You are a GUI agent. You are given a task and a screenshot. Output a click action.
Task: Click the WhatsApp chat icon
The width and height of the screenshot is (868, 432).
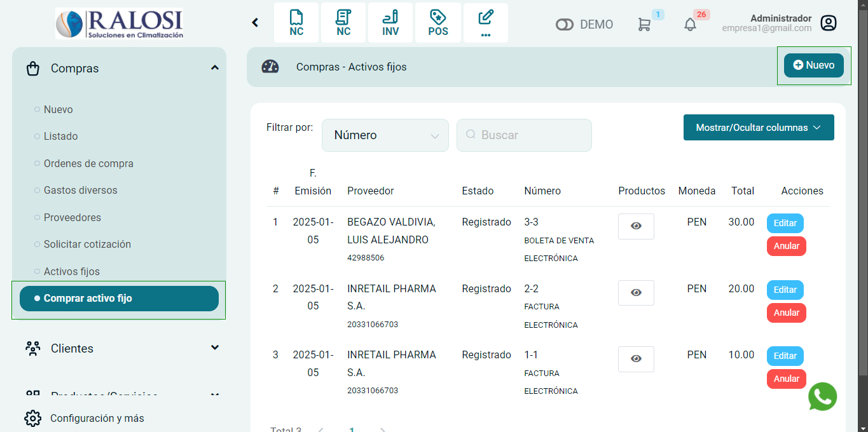click(x=822, y=396)
